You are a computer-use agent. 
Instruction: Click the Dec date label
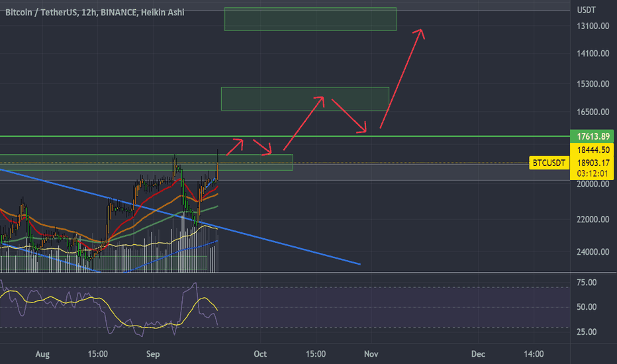[478, 354]
